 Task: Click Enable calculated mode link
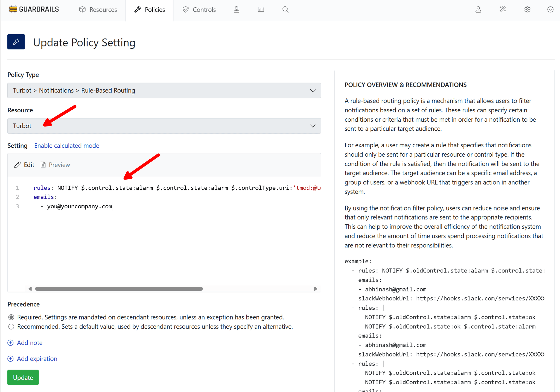pos(66,146)
